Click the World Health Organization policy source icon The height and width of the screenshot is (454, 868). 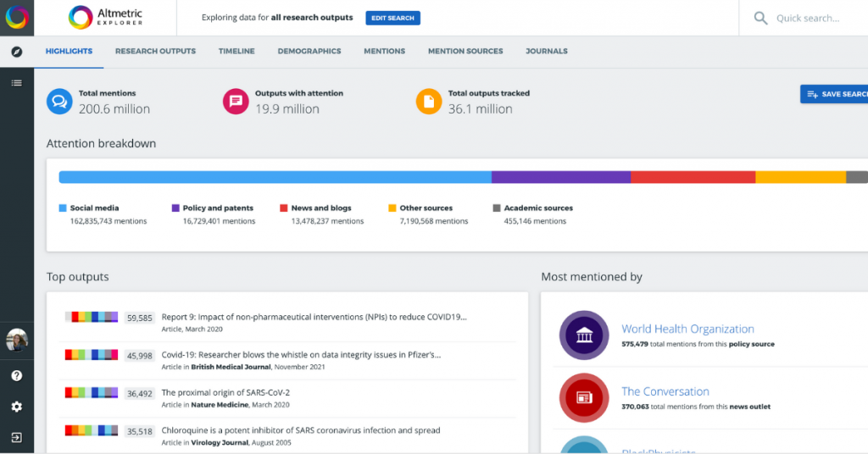[584, 335]
